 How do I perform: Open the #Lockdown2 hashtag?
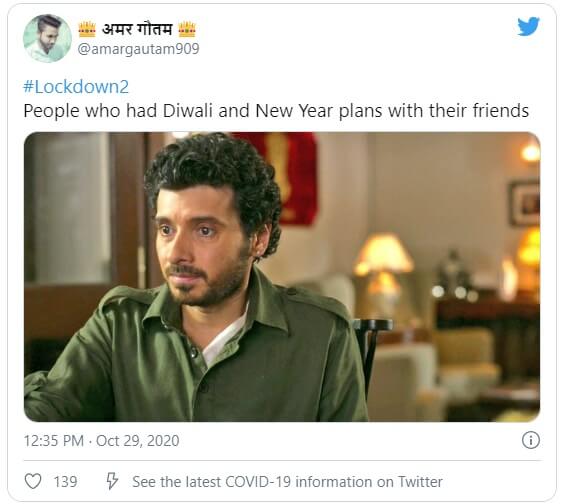pos(76,87)
